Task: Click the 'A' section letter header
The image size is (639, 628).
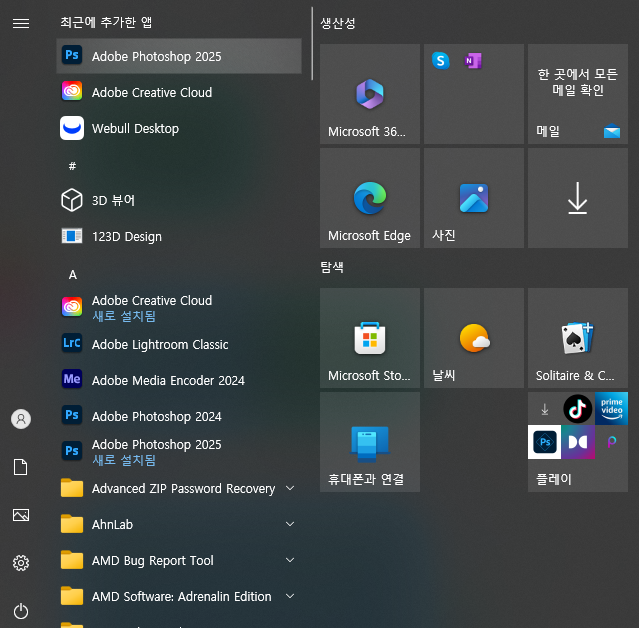Action: [x=73, y=275]
